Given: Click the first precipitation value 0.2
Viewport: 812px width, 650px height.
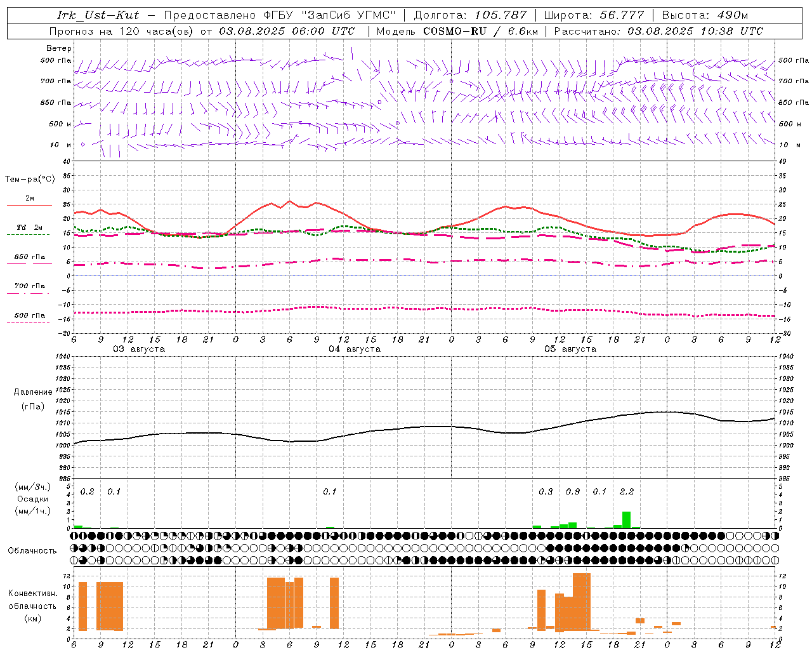Looking at the screenshot, I should [x=88, y=492].
